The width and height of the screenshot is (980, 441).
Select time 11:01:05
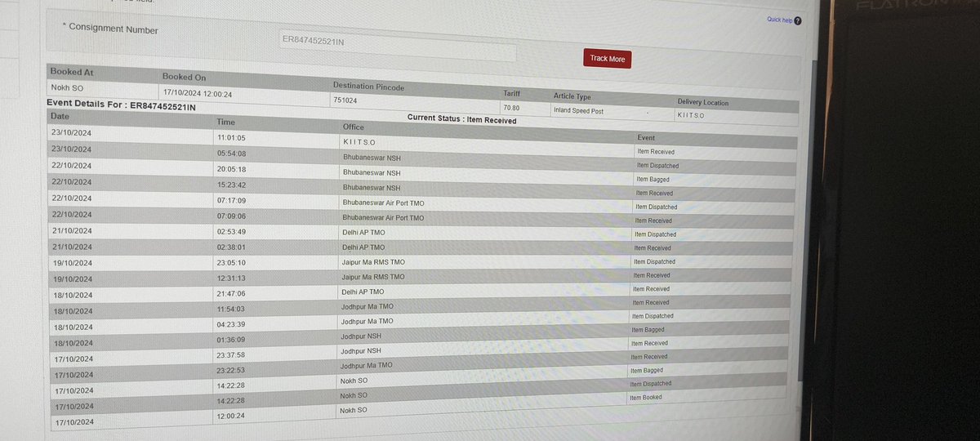(231, 137)
